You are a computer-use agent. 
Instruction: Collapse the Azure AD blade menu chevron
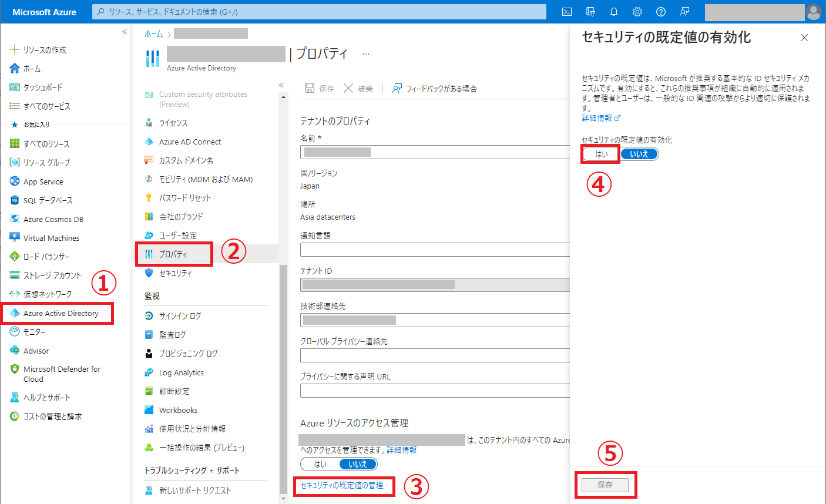(x=281, y=85)
